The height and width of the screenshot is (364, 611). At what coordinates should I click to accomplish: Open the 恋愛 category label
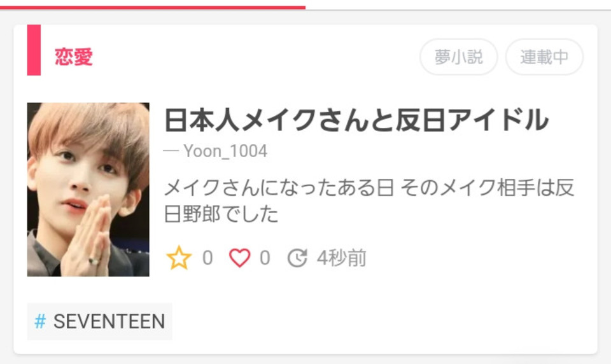[x=74, y=57]
